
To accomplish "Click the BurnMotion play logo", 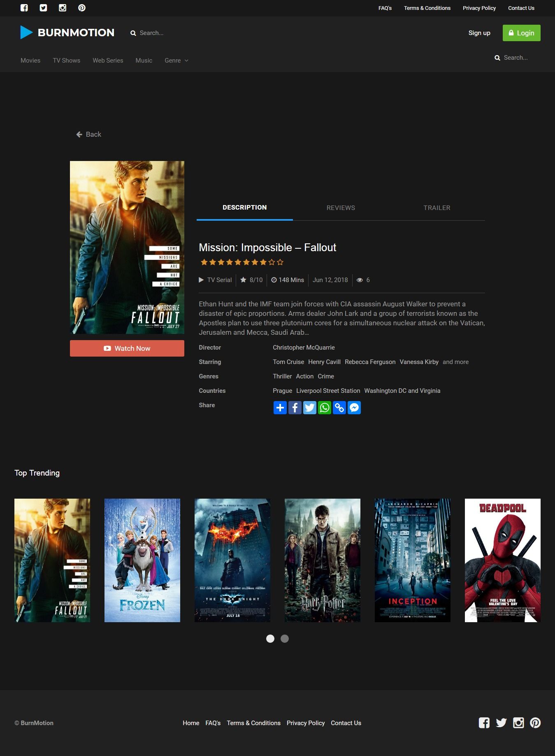I will [x=26, y=33].
